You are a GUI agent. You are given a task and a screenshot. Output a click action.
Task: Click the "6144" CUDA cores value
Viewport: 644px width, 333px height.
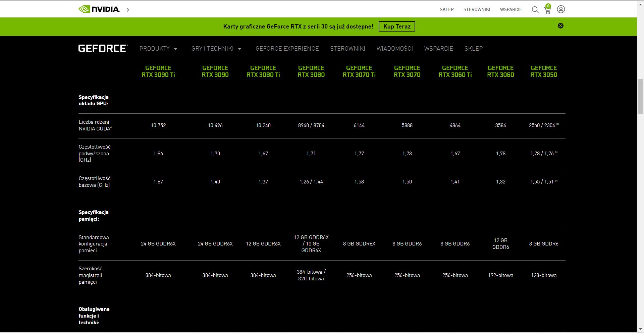[359, 125]
